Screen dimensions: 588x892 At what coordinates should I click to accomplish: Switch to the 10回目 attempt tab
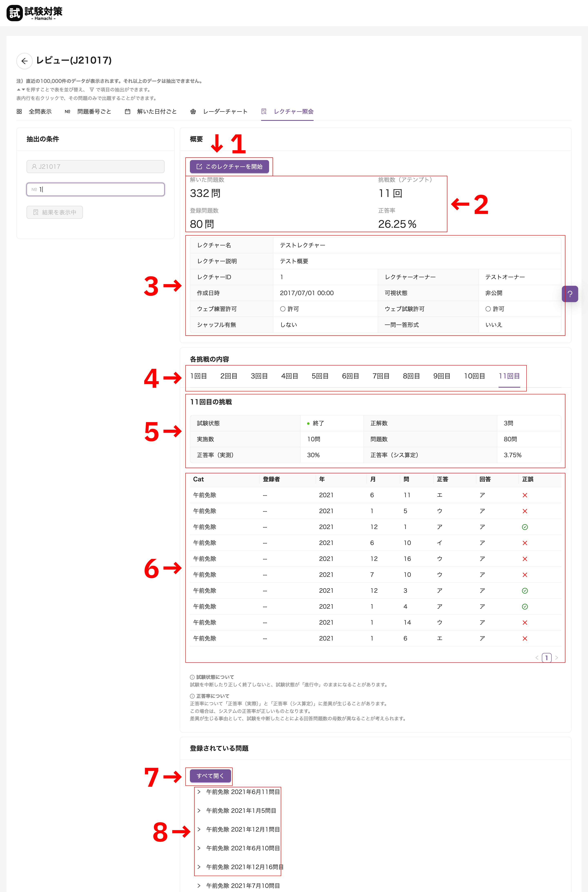click(x=474, y=376)
